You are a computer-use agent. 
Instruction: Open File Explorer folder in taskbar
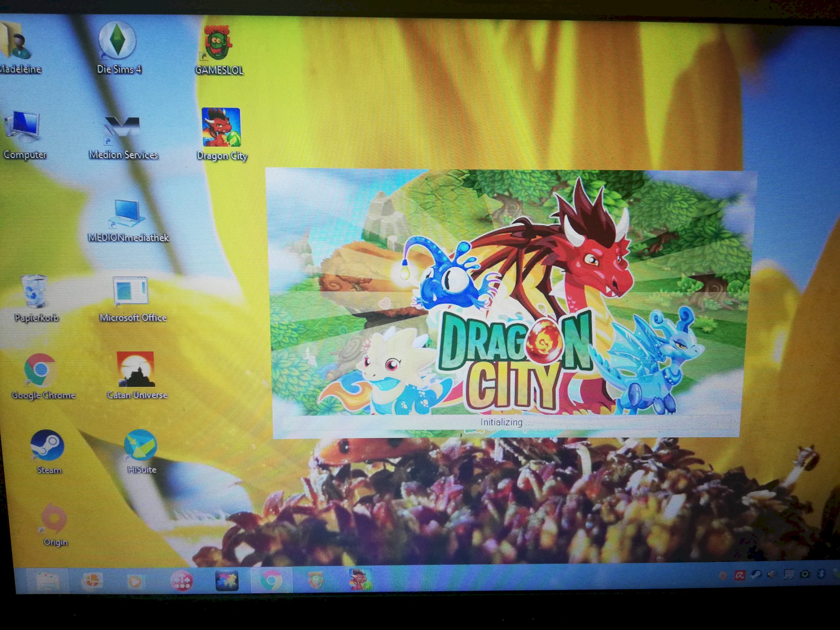pyautogui.click(x=48, y=581)
